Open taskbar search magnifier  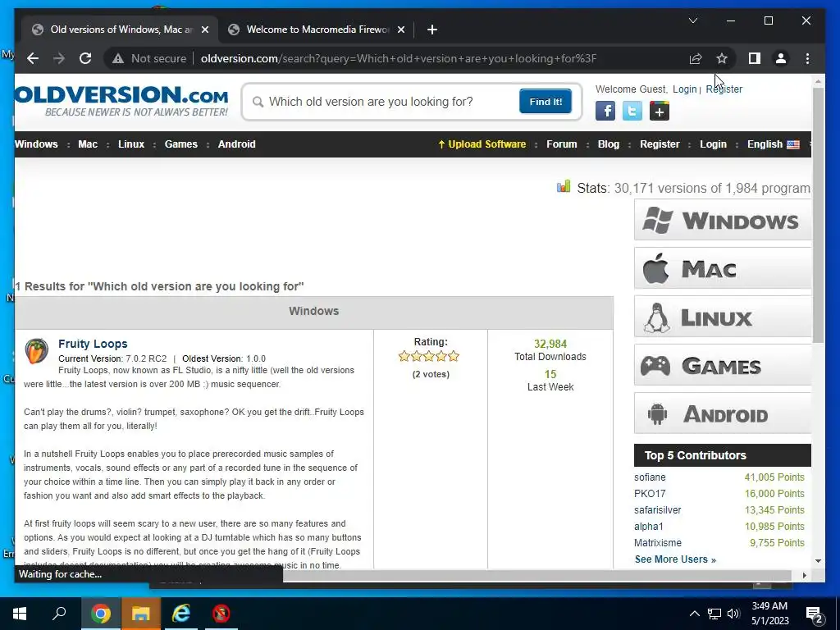(x=59, y=614)
